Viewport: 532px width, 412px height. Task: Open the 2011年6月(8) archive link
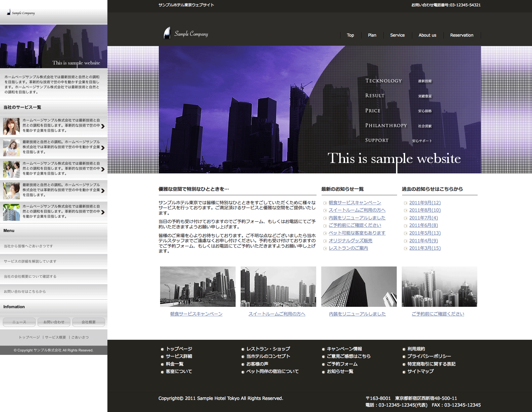[423, 225]
